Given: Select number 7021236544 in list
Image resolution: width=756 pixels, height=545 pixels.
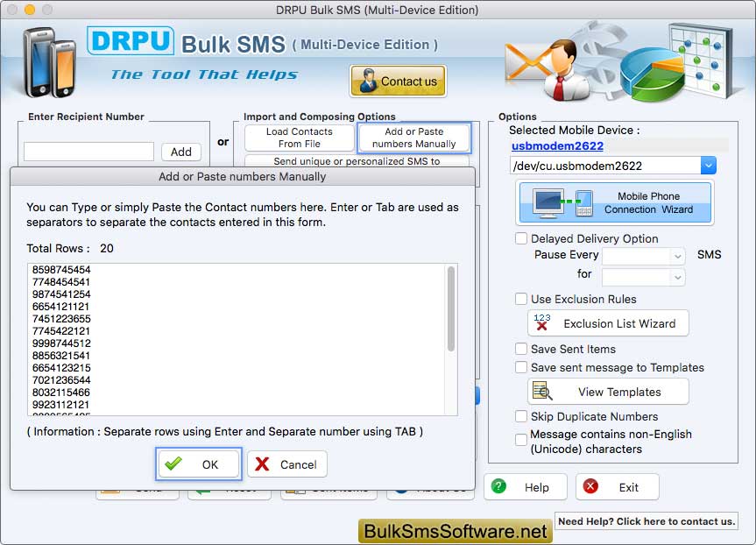Looking at the screenshot, I should (61, 380).
